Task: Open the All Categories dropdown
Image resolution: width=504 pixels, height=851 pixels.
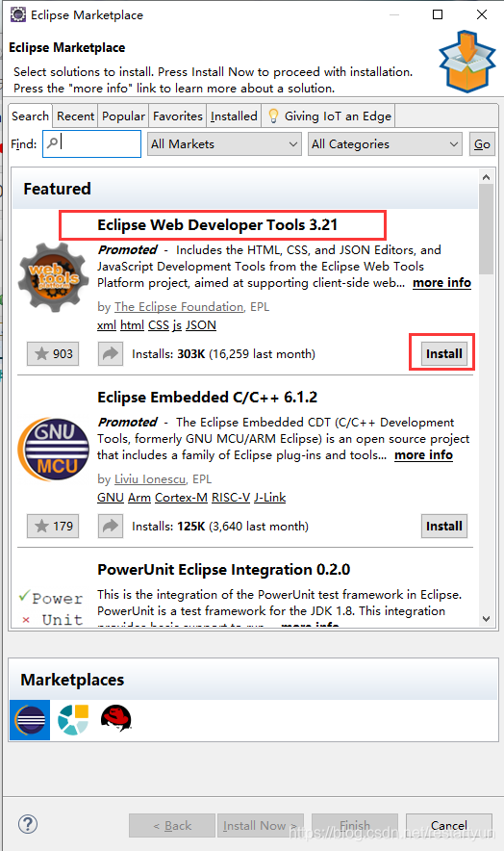Action: 385,143
